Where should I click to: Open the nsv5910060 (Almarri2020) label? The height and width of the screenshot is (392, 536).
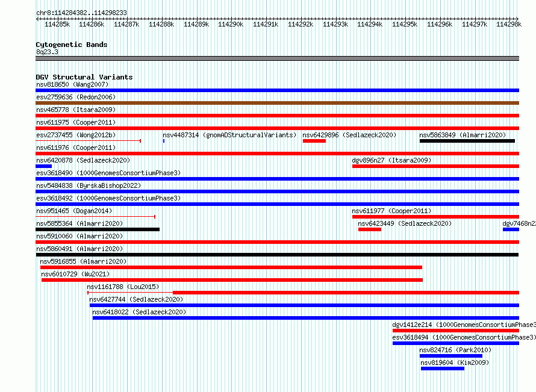click(79, 236)
